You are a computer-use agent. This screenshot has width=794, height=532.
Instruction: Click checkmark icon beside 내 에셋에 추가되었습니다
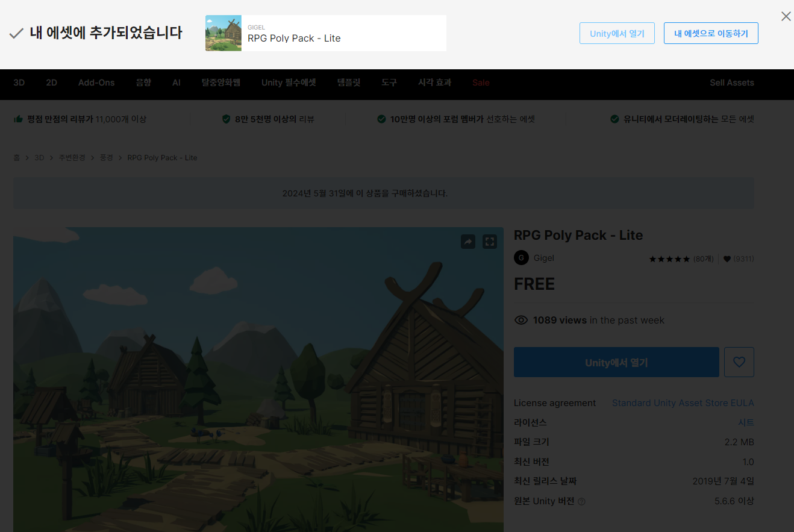(16, 34)
